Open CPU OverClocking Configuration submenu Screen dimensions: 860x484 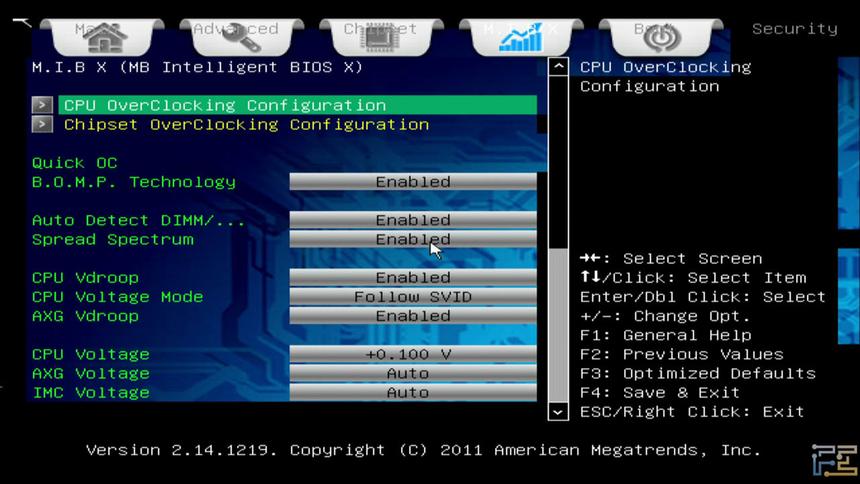297,105
